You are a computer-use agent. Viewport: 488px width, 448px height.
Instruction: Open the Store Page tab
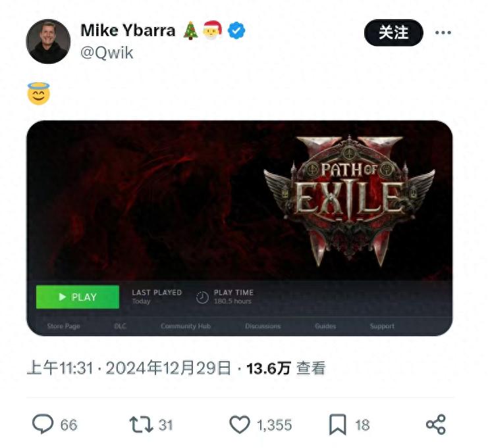[63, 326]
